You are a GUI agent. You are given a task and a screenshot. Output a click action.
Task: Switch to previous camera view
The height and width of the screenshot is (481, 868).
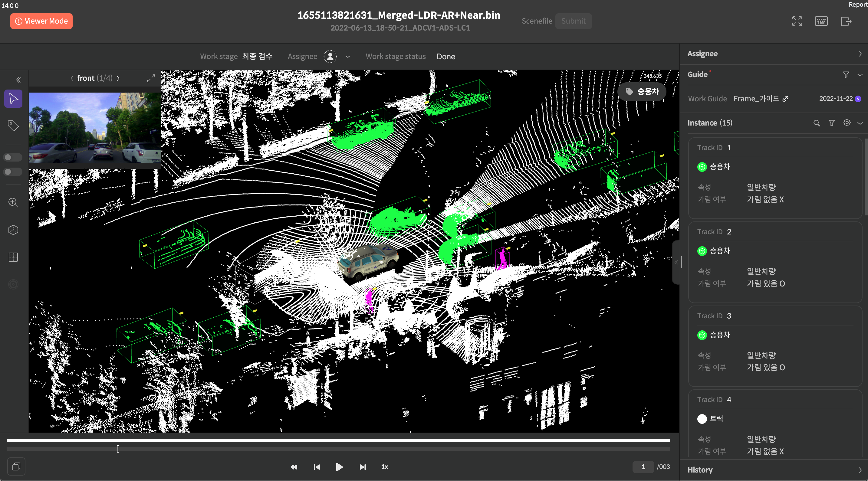(x=72, y=78)
